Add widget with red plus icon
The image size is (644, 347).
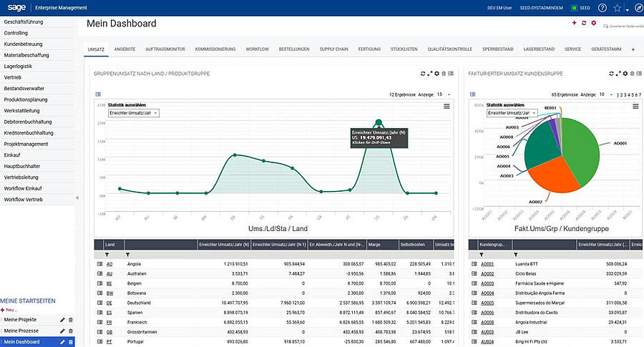pyautogui.click(x=574, y=23)
